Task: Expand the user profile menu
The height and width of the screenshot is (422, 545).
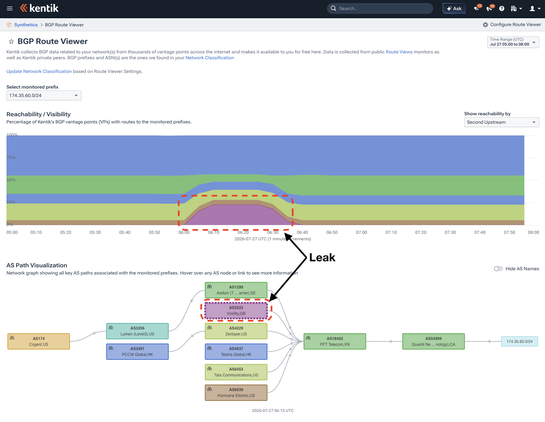Action: pos(535,8)
